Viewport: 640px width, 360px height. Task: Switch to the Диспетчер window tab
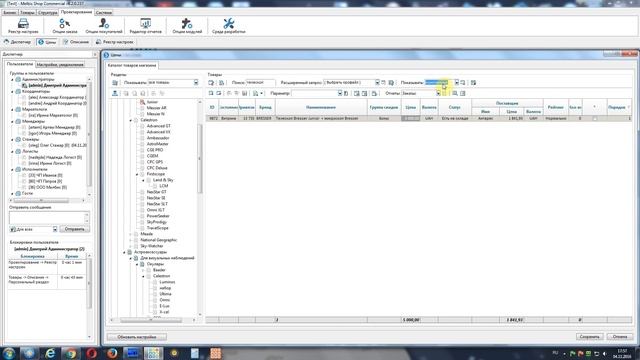pyautogui.click(x=18, y=42)
